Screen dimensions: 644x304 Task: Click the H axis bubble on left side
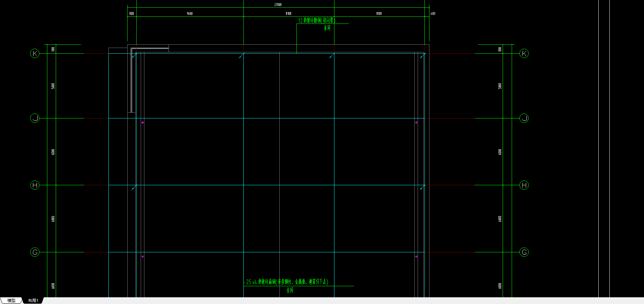coord(35,185)
